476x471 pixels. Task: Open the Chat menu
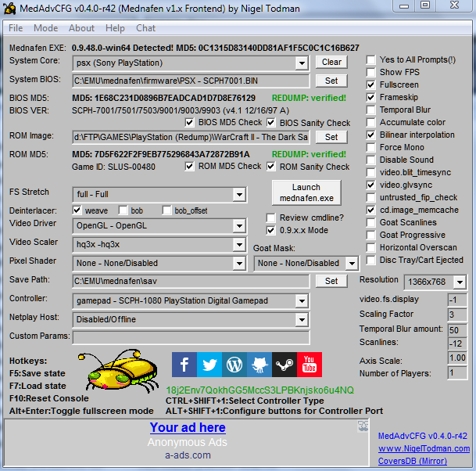[145, 28]
